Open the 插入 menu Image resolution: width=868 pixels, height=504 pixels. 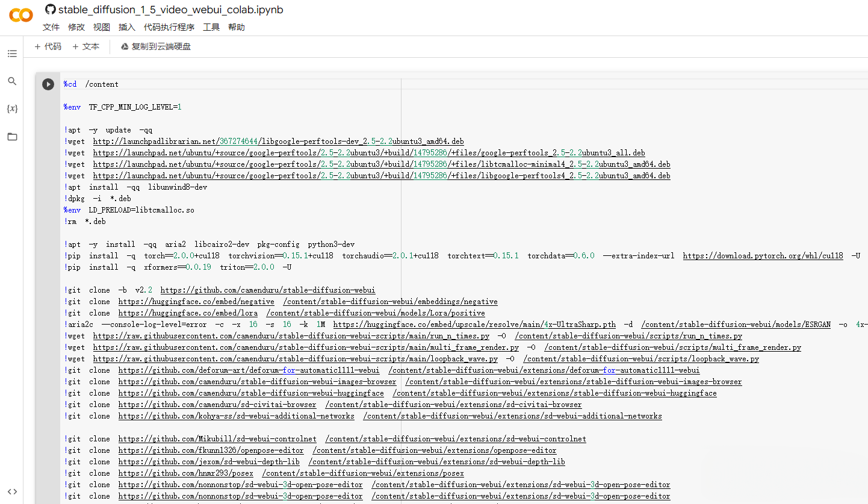pos(127,27)
